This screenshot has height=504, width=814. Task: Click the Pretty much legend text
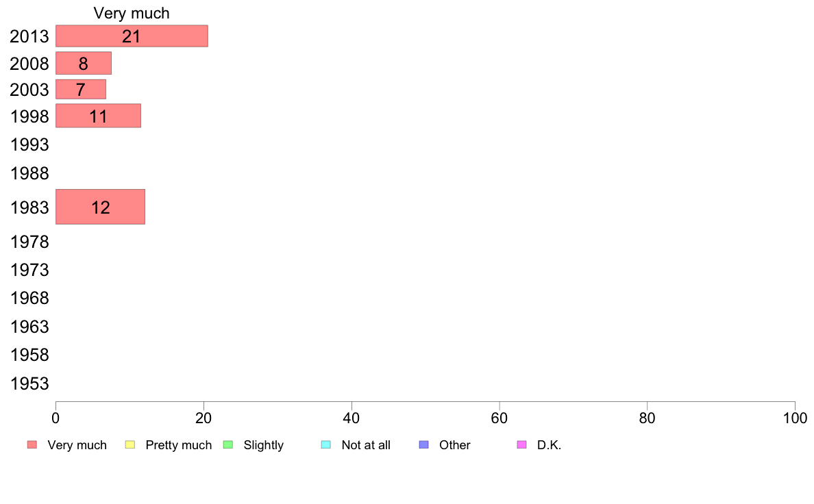tap(179, 445)
